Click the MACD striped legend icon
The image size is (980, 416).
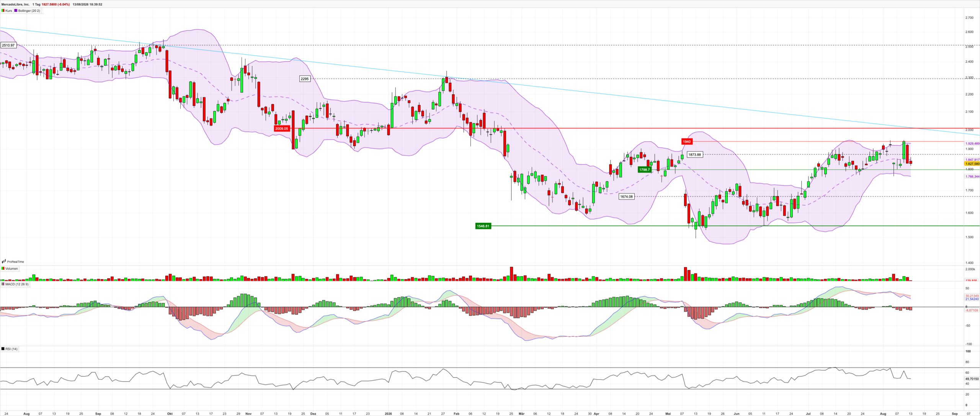[x=3, y=284]
